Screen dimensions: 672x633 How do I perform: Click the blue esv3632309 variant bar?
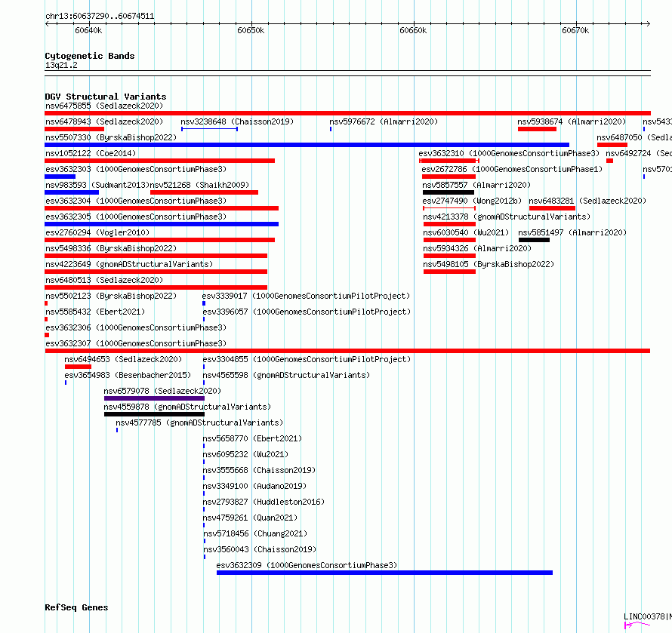click(x=384, y=573)
